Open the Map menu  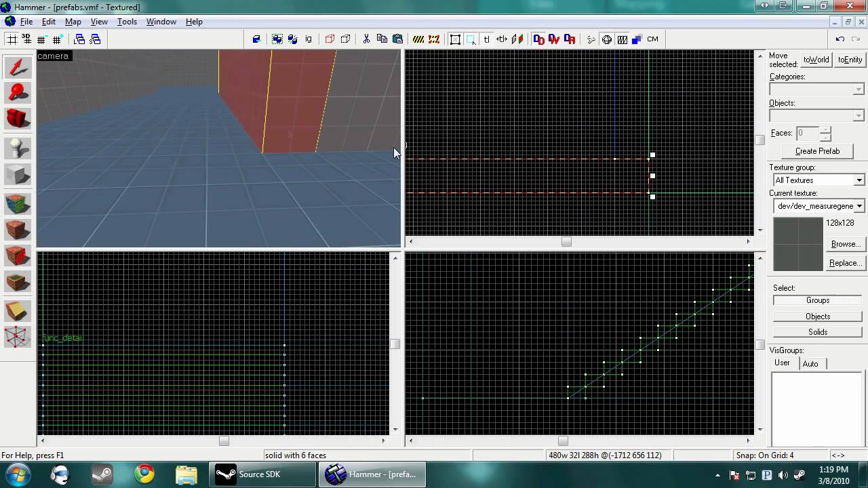[x=73, y=22]
